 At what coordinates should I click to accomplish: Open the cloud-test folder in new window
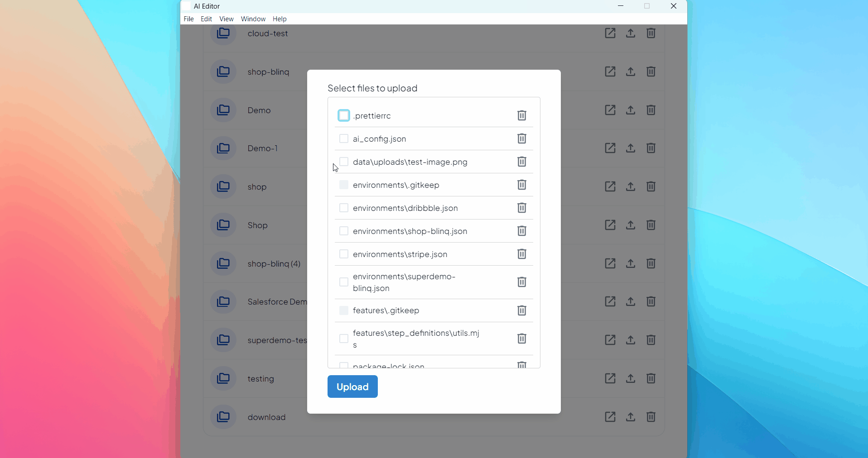pos(610,33)
